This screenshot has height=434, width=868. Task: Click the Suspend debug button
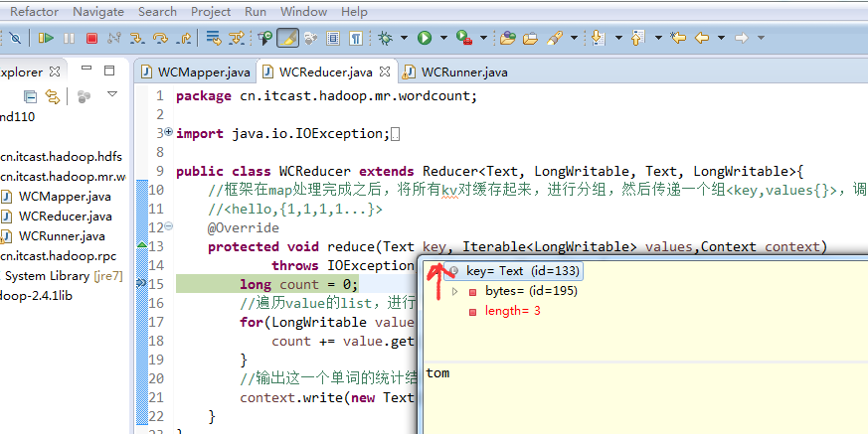coord(70,38)
